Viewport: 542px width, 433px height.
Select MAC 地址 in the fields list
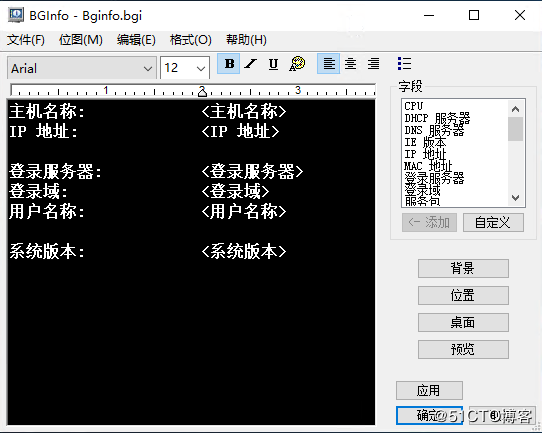pos(428,166)
